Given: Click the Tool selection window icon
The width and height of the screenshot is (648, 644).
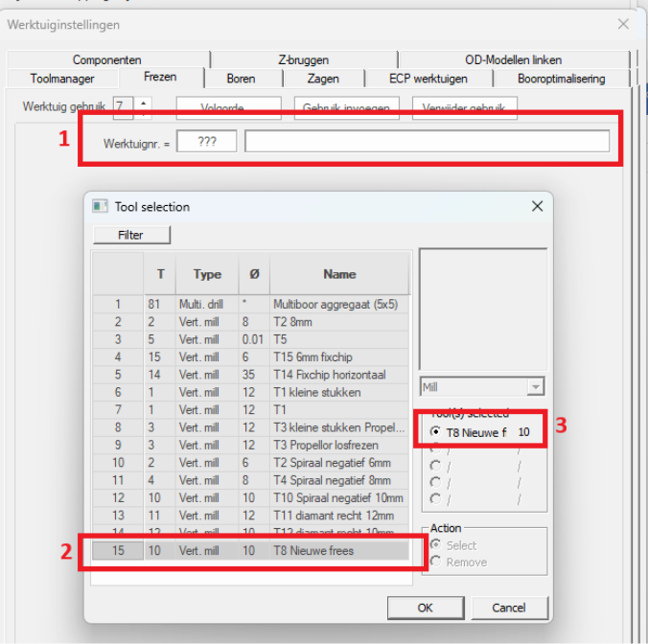Looking at the screenshot, I should pos(100,206).
